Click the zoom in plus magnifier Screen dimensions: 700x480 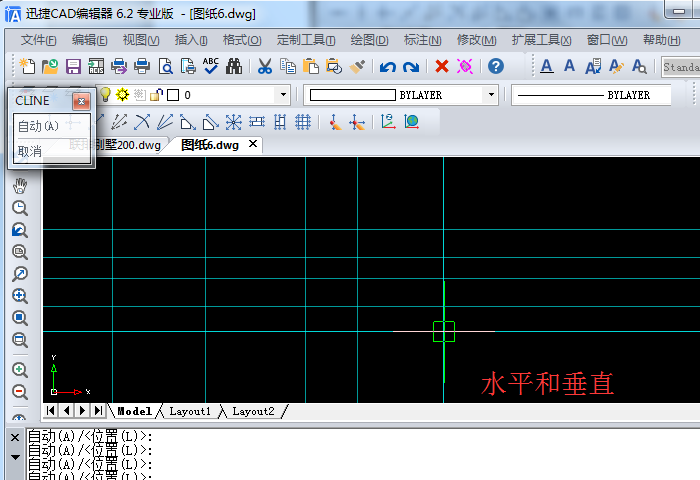[x=19, y=370]
